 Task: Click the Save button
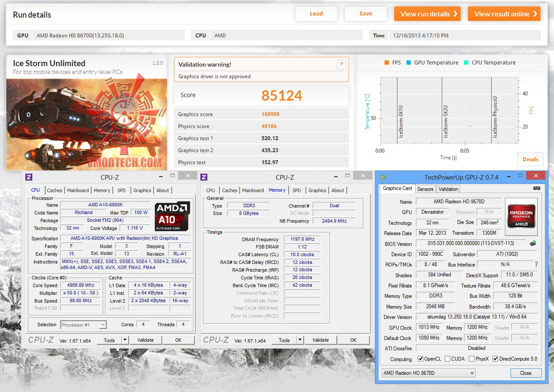[x=366, y=14]
